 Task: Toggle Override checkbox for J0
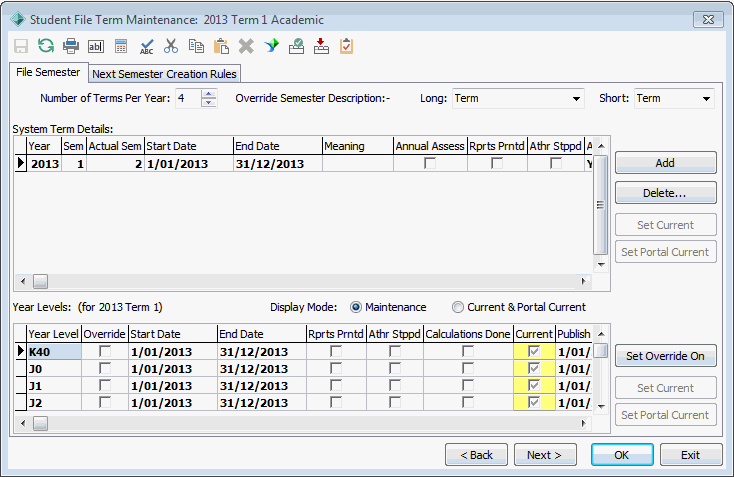[105, 368]
